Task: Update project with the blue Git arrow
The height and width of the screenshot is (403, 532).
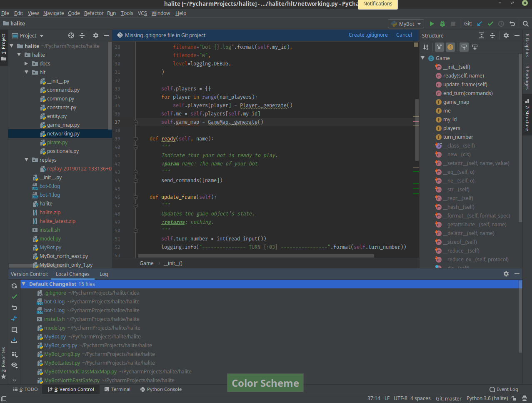Action: [x=479, y=24]
